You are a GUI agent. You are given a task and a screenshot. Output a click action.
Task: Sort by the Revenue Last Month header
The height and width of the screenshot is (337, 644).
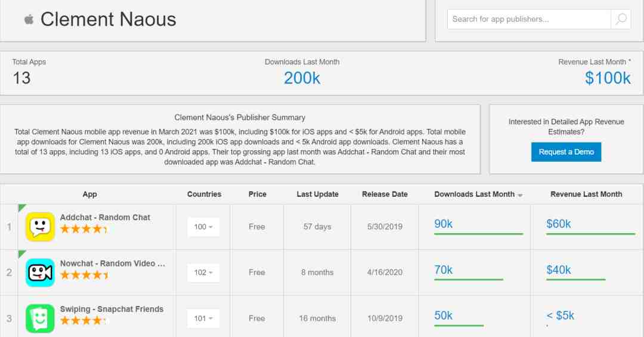click(586, 194)
